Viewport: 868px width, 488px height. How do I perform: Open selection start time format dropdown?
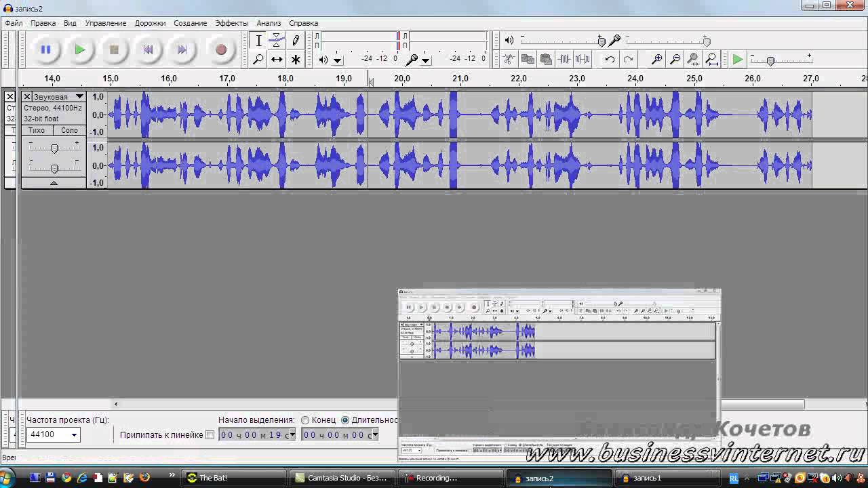(x=292, y=435)
